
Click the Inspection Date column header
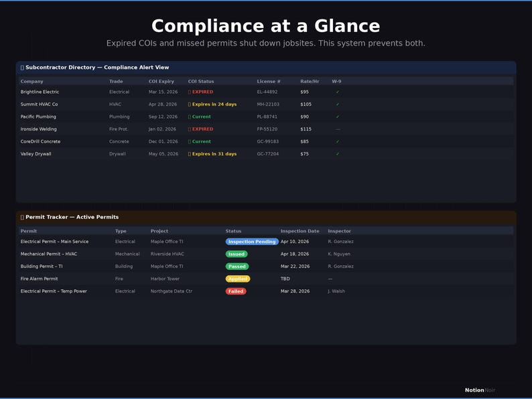click(x=300, y=231)
